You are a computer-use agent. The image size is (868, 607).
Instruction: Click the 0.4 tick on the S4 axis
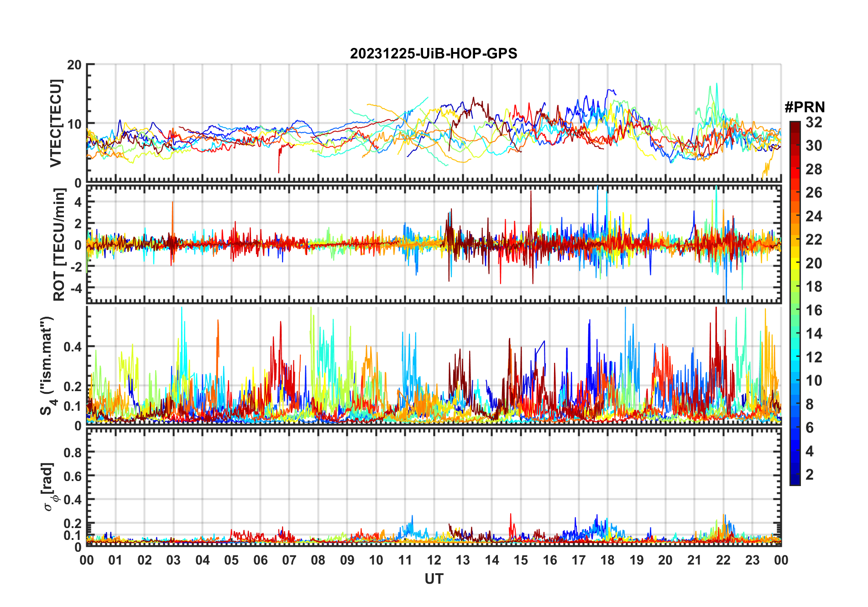coord(73,346)
